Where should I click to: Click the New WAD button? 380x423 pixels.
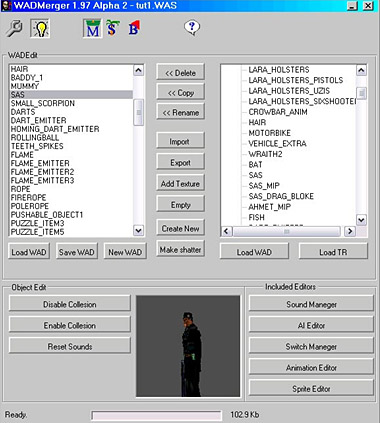(125, 252)
